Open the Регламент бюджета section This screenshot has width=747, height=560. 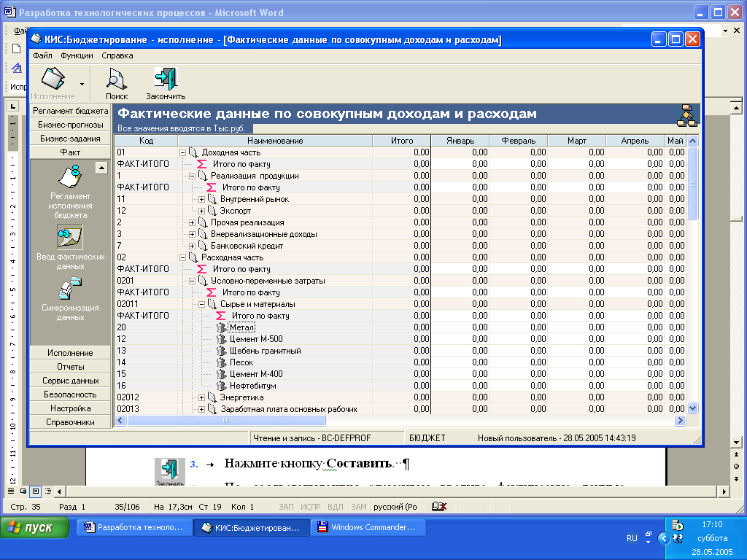tap(70, 111)
